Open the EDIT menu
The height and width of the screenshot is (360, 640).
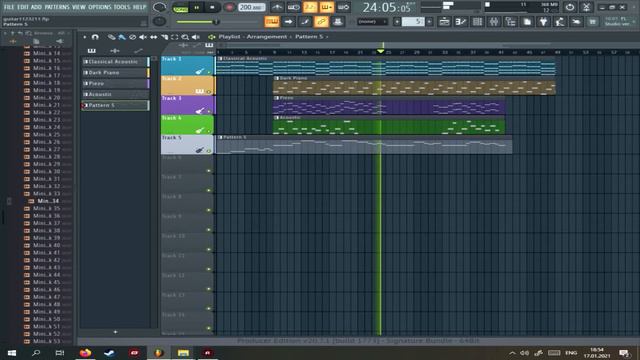click(23, 7)
